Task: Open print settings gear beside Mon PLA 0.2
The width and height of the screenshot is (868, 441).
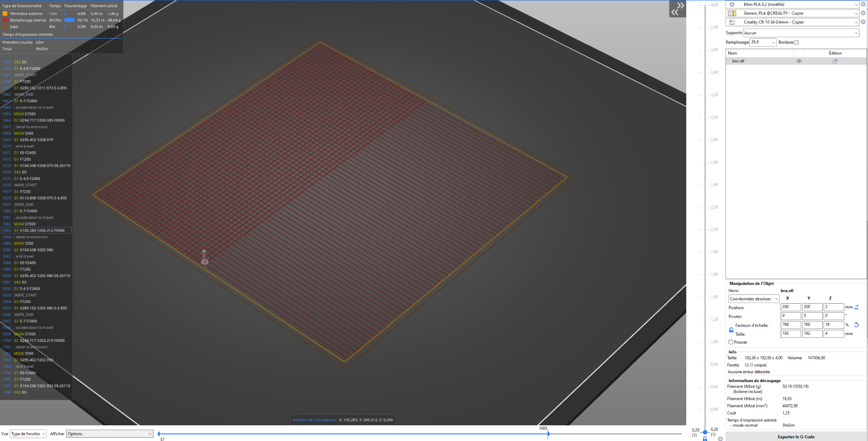Action: 863,4
